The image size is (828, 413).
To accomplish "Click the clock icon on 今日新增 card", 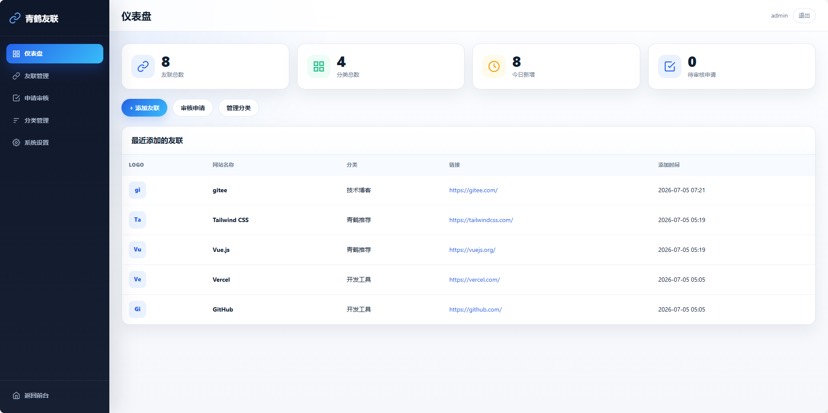I will [x=494, y=67].
